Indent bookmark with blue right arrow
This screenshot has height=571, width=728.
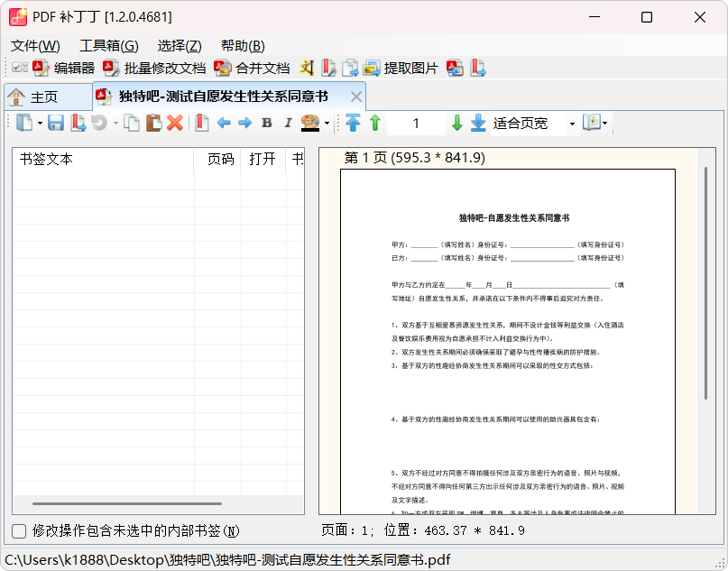click(x=244, y=123)
